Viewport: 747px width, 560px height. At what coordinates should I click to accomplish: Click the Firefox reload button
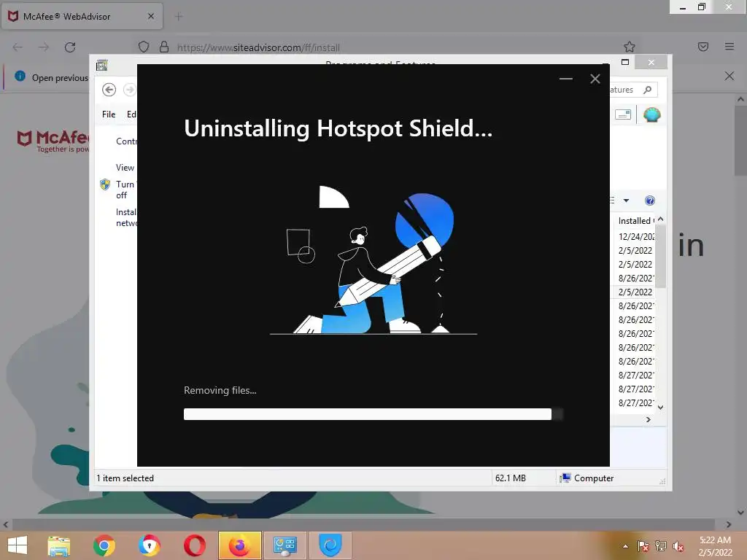(x=70, y=47)
